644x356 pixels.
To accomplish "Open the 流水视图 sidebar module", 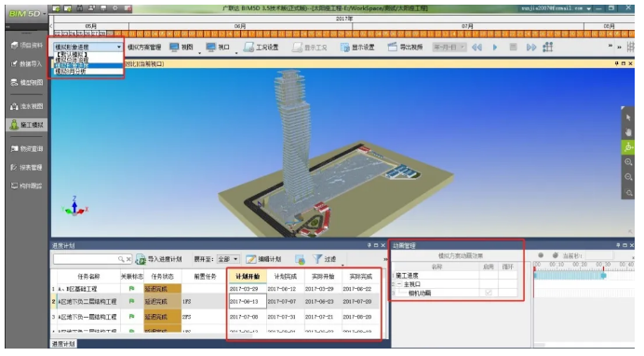I will [27, 106].
